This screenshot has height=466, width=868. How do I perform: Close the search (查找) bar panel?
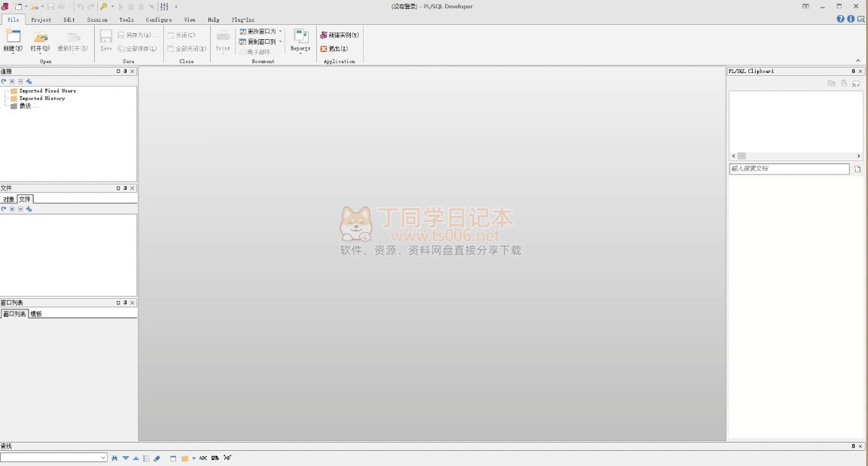click(x=860, y=446)
